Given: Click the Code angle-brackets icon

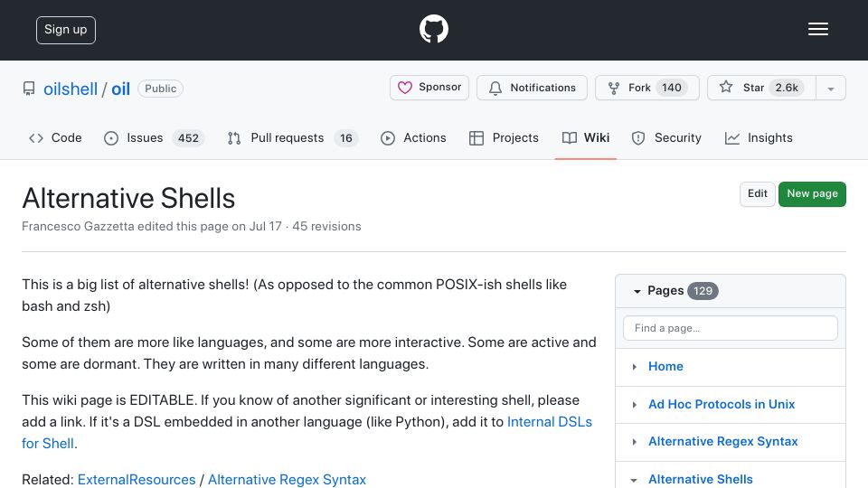Looking at the screenshot, I should [36, 137].
